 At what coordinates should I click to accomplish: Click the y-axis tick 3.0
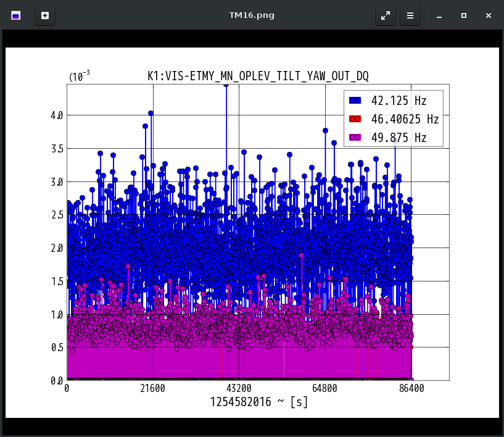[x=57, y=182]
